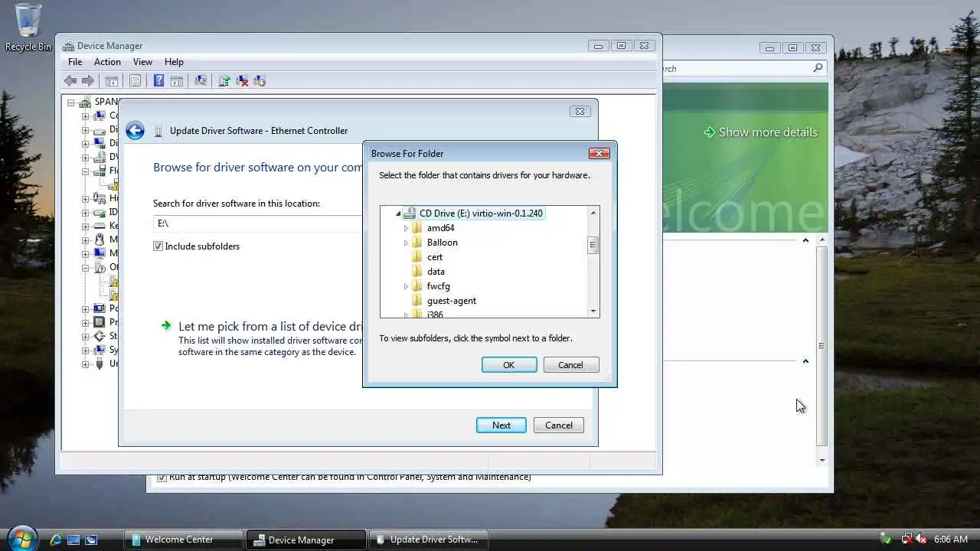980x551 pixels.
Task: Click the network icon in system tray
Action: click(x=906, y=540)
